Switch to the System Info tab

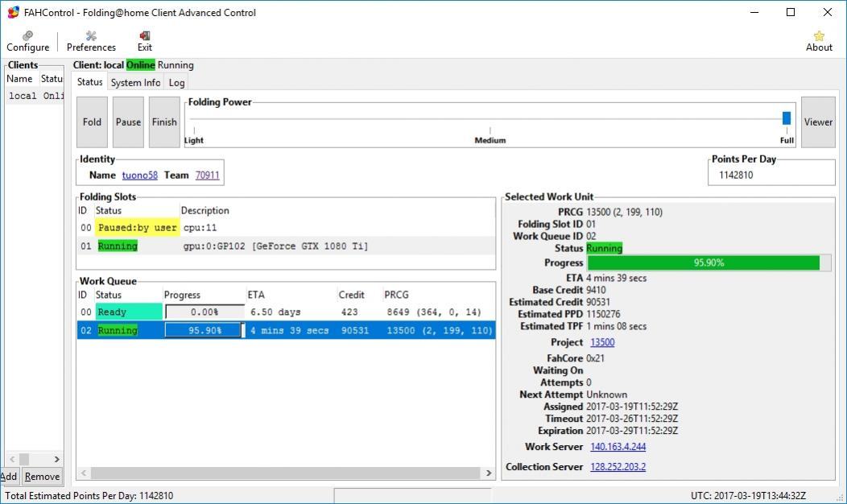coord(135,83)
